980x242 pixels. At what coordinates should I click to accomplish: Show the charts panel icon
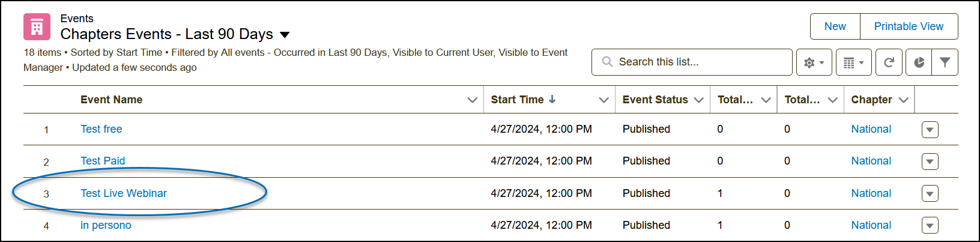coord(919,62)
